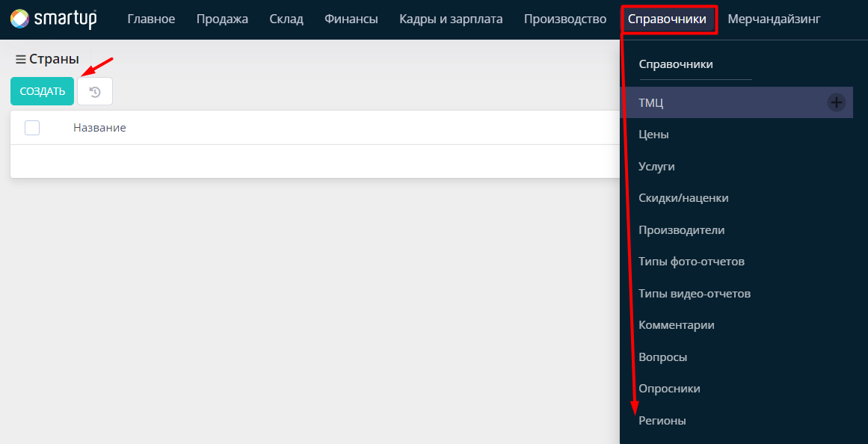
Task: Select Цены in the dropdown
Action: [x=653, y=135]
